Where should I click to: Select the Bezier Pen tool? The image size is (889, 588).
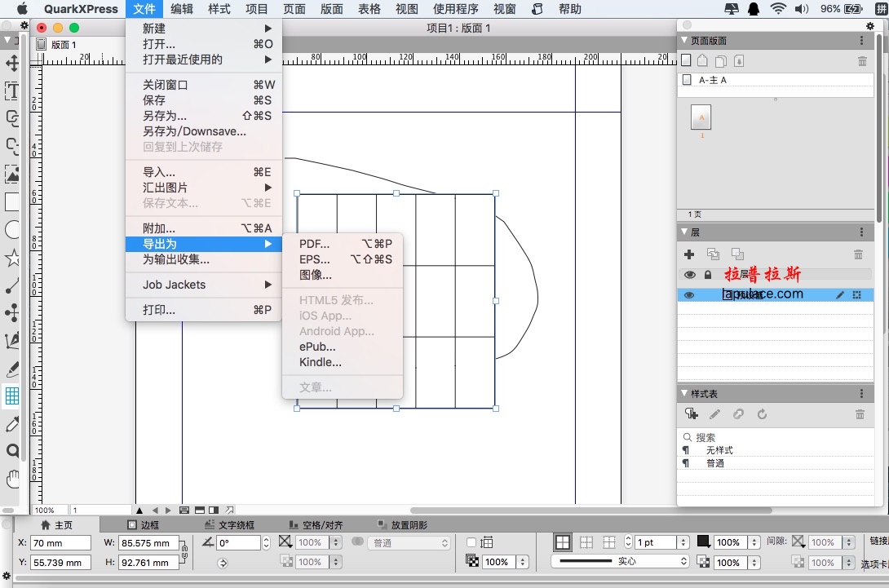[12, 340]
